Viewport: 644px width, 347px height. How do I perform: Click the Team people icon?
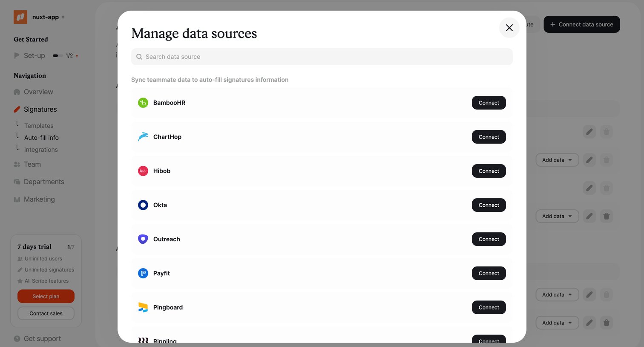pyautogui.click(x=17, y=164)
